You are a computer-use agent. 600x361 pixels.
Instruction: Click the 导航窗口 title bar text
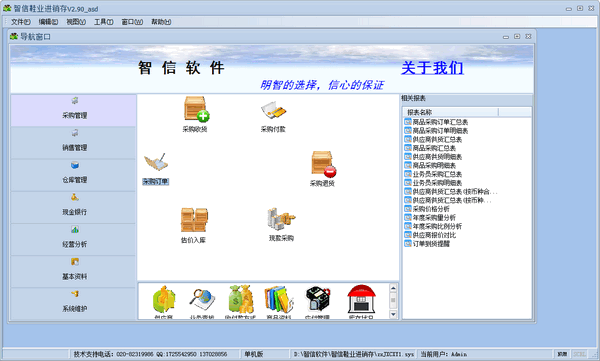point(35,37)
